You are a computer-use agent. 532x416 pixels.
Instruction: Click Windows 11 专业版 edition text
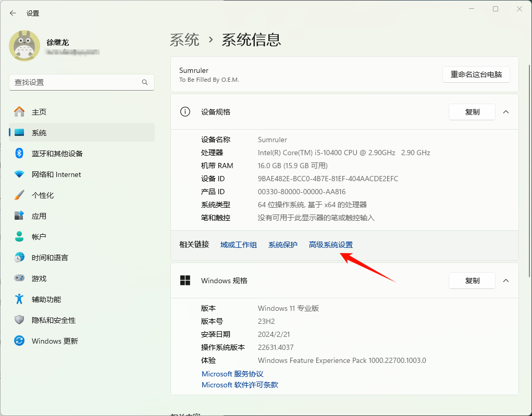288,309
